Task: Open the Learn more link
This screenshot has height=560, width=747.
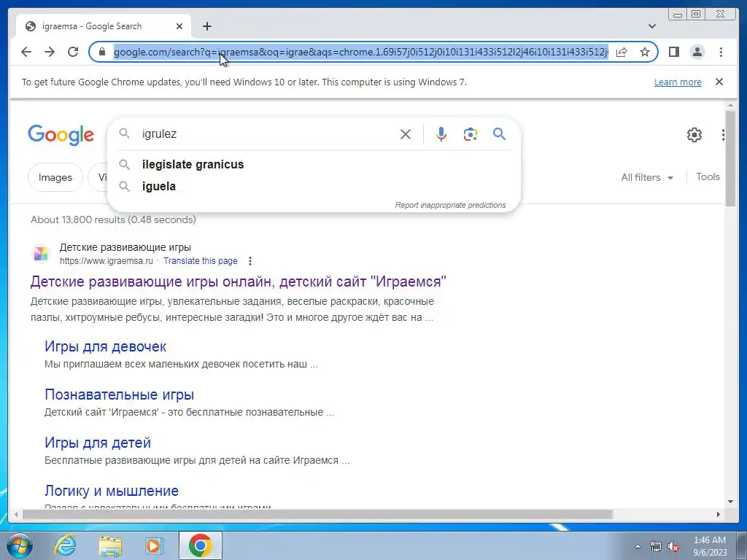Action: (678, 82)
